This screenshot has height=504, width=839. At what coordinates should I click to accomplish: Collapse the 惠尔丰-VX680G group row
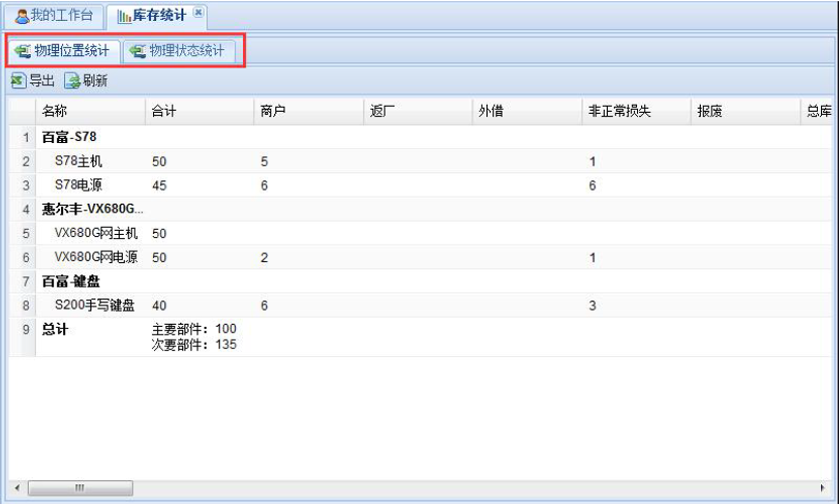tap(92, 209)
